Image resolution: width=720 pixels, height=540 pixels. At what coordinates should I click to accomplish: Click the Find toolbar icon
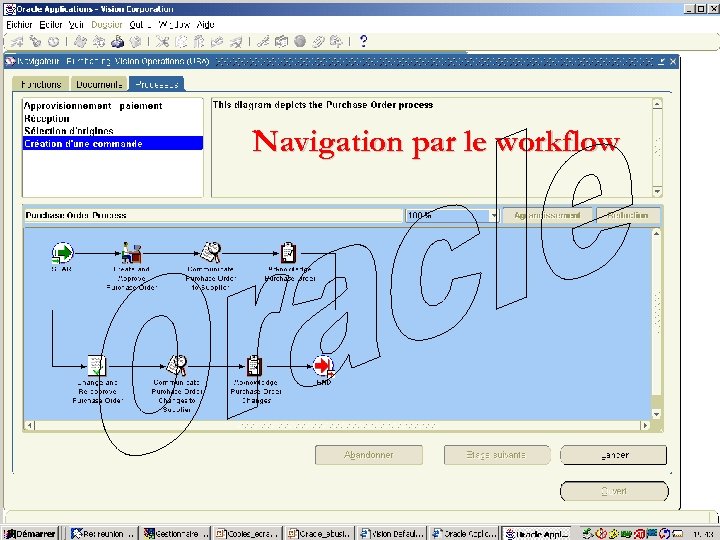point(35,42)
